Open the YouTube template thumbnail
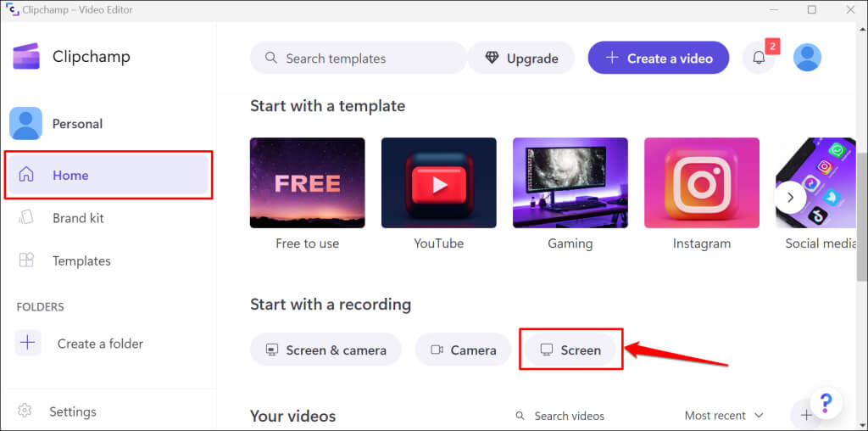The height and width of the screenshot is (431, 868). [439, 183]
